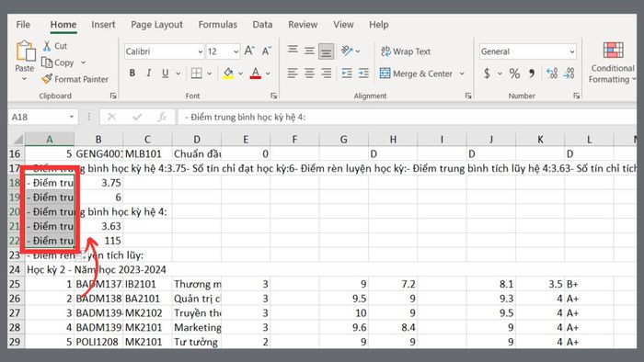Apply percent style
The width and height of the screenshot is (644, 362).
pyautogui.click(x=514, y=74)
